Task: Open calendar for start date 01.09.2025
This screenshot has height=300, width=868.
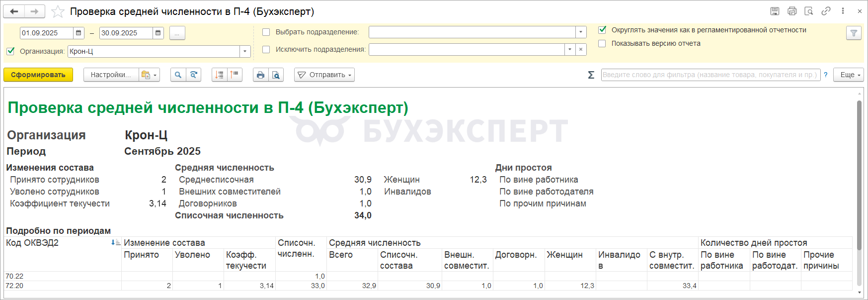Action: pyautogui.click(x=79, y=33)
